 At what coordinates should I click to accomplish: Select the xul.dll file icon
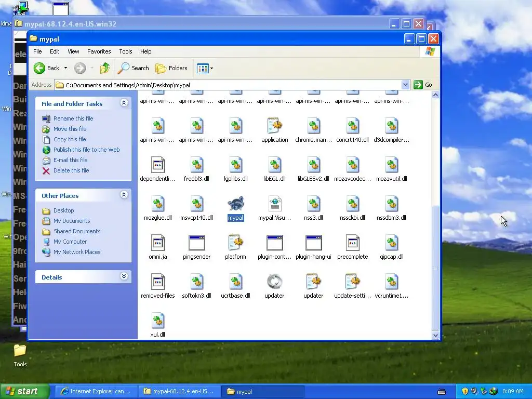pos(158,321)
